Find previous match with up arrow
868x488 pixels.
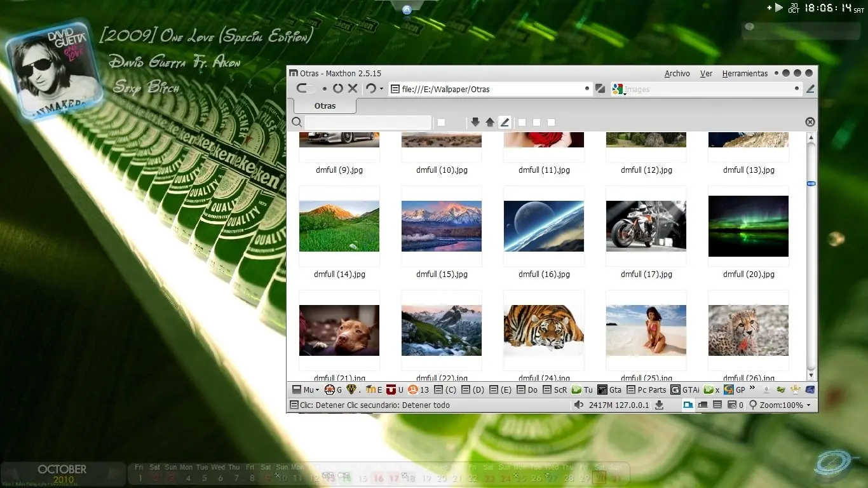[x=490, y=122]
